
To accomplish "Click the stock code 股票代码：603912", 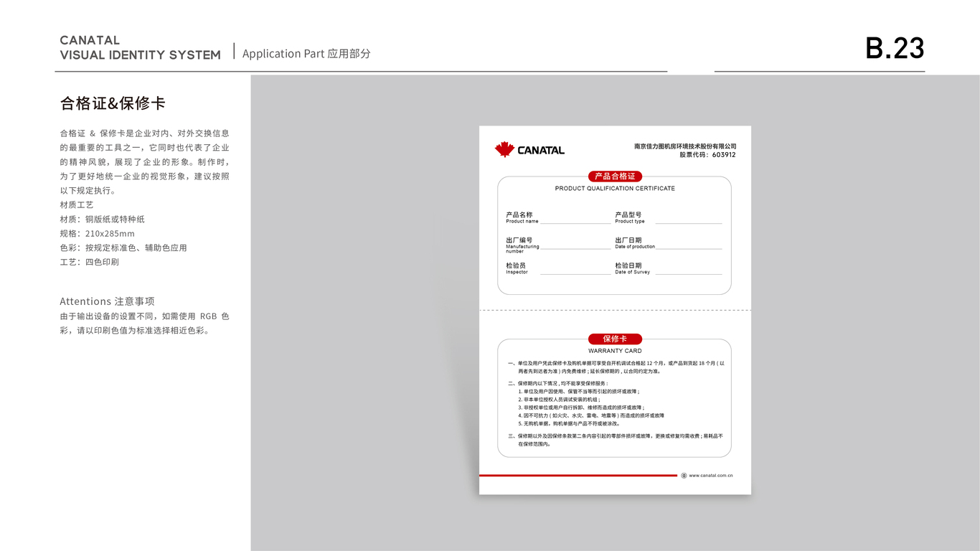I will (707, 155).
